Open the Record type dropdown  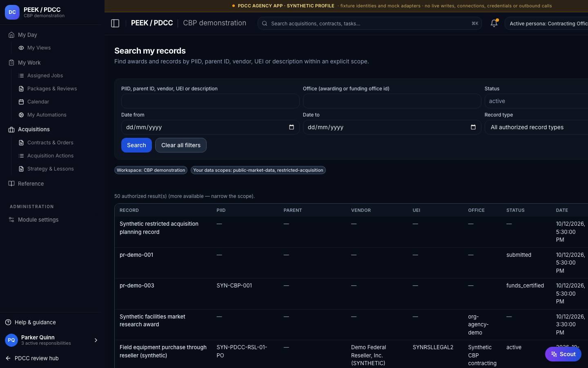coord(536,127)
